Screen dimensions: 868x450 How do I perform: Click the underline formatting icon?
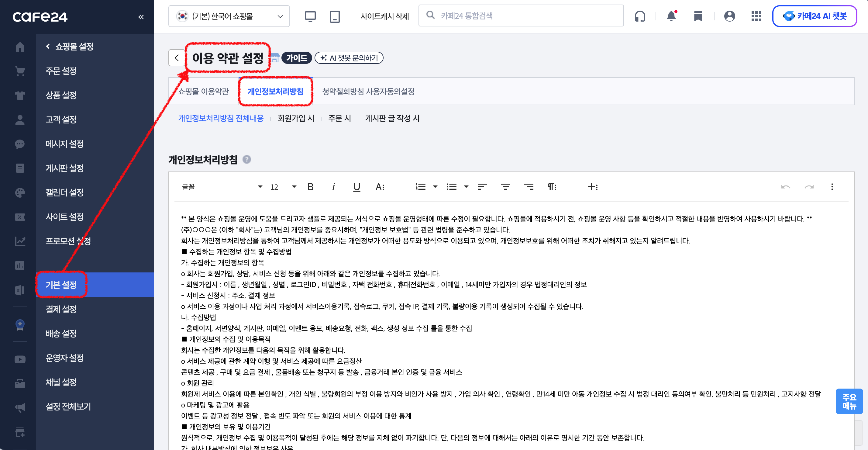[x=356, y=187]
